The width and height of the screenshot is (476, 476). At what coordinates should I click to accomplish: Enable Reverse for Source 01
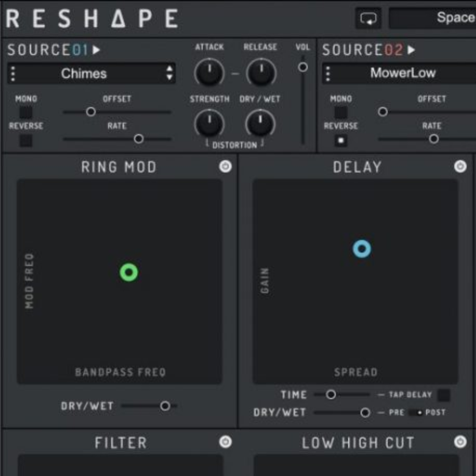click(x=25, y=140)
